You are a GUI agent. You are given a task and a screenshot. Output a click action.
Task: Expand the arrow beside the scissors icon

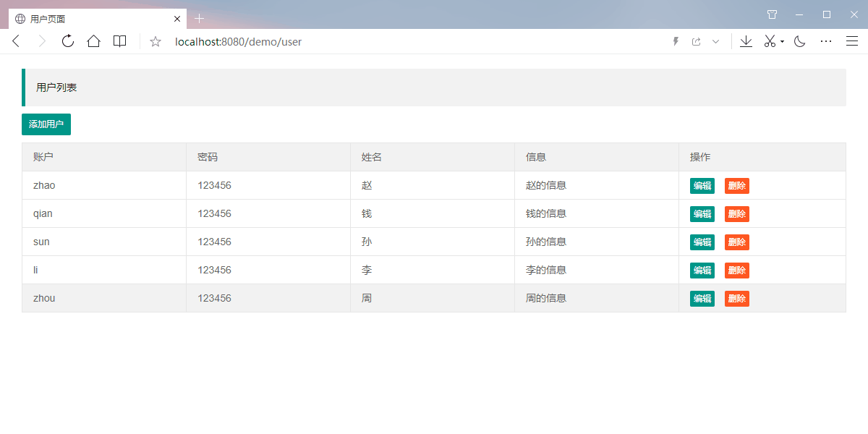[782, 42]
